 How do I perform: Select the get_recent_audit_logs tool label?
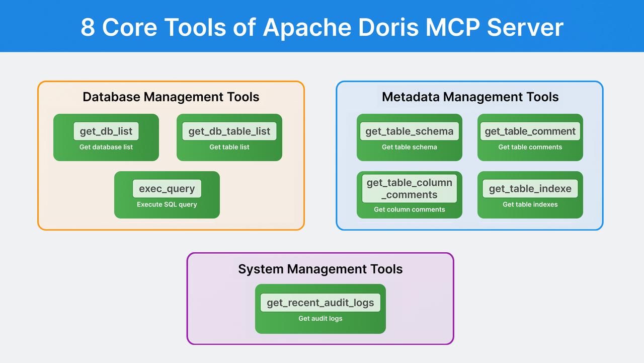pos(320,303)
